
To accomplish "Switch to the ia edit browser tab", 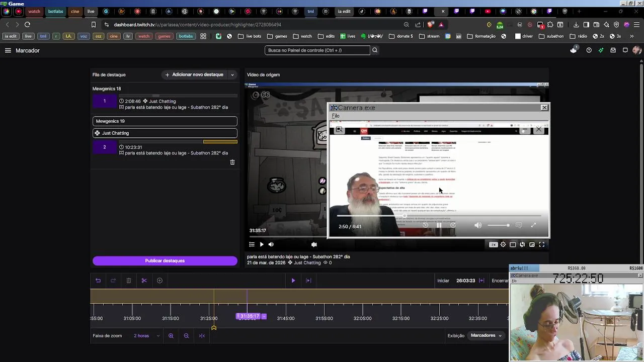I will tap(344, 11).
